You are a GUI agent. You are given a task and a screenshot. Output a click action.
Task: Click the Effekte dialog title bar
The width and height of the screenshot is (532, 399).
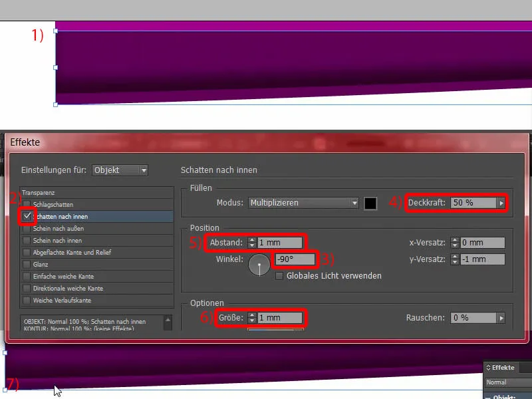tap(267, 142)
